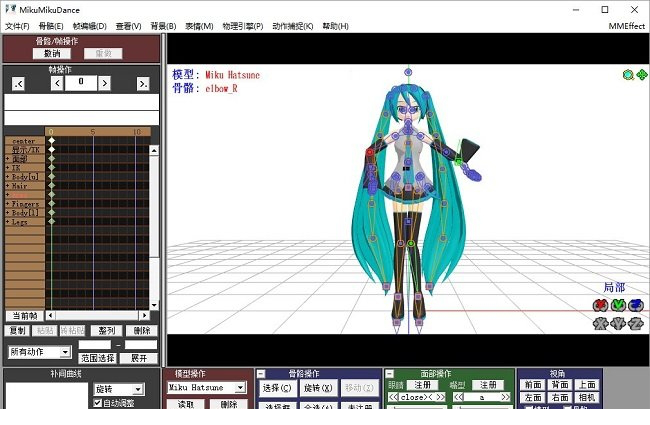The image size is (650, 425).
Task: Click the 展开 button
Action: pos(139,358)
